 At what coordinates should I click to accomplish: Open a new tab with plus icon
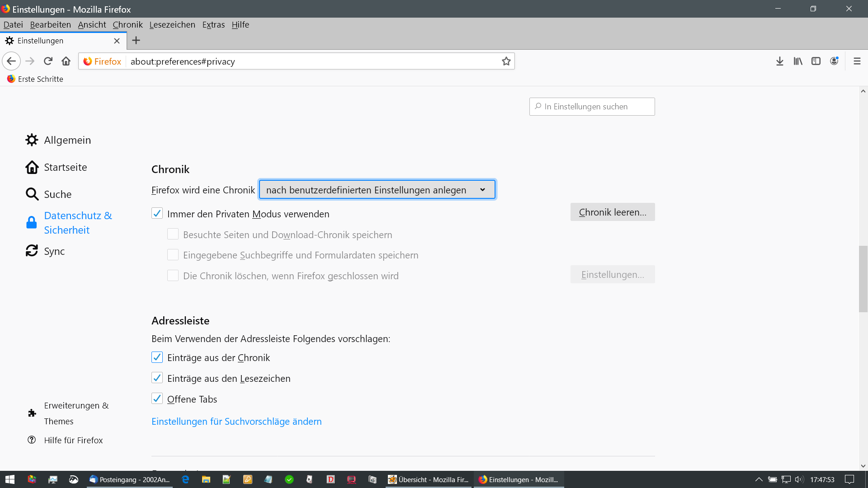[136, 41]
